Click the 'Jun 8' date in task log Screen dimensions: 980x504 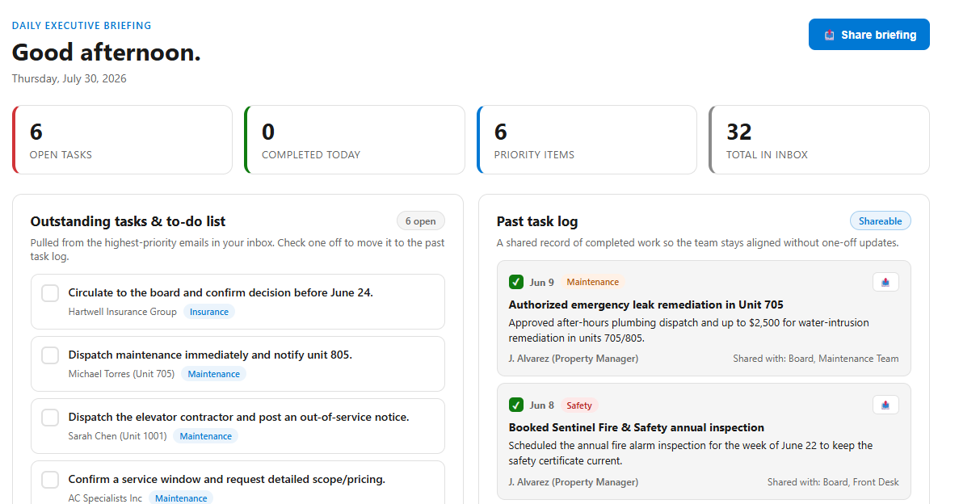pyautogui.click(x=542, y=405)
